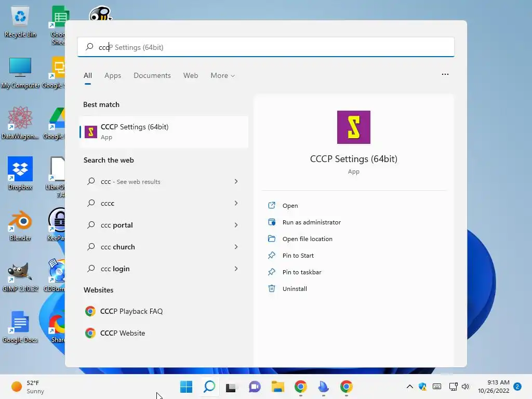Select My Computer desktop icon
Screen dimensions: 532x399
[x=20, y=73]
